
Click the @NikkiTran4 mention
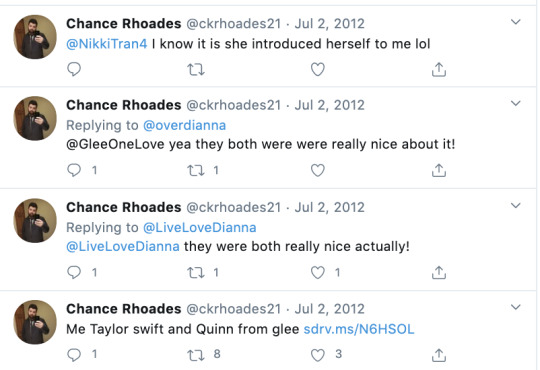pyautogui.click(x=107, y=44)
